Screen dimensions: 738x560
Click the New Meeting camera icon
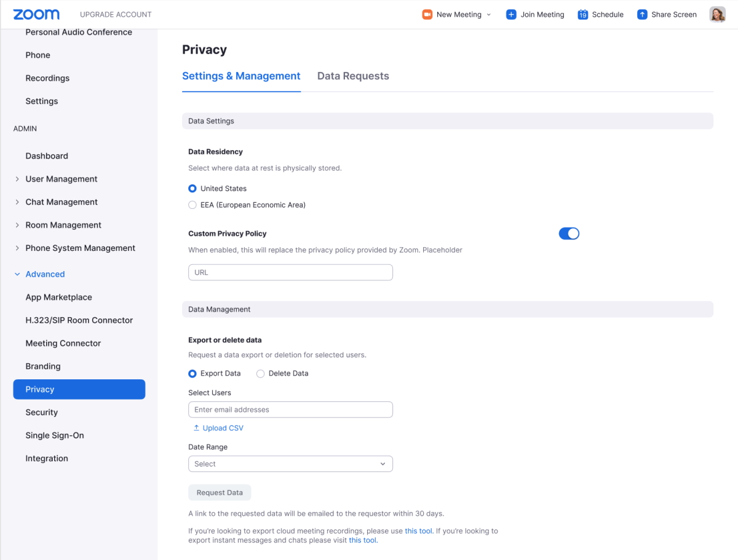[427, 14]
